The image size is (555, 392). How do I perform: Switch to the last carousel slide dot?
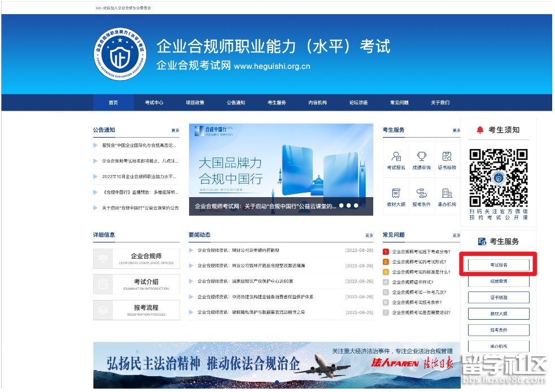356,206
